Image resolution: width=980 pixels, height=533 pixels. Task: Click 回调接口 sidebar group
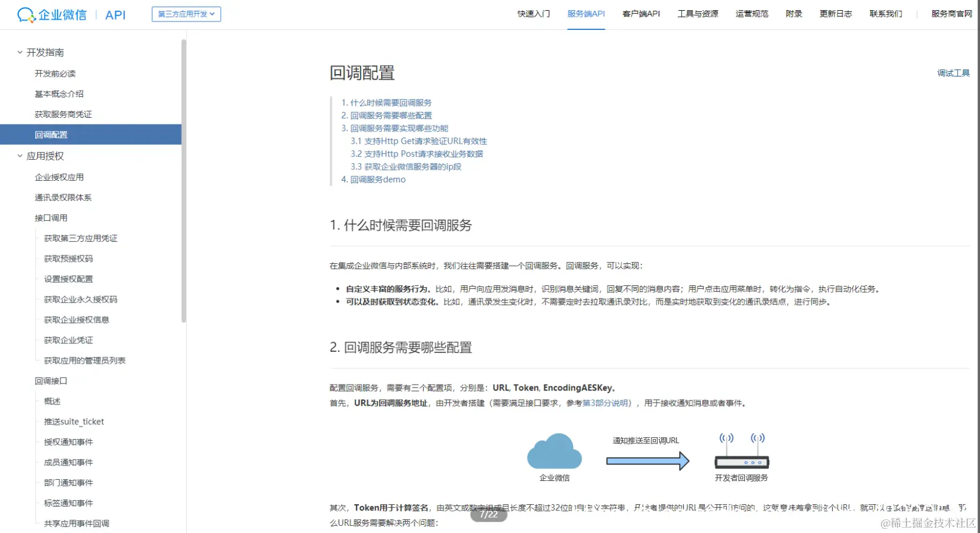[51, 380]
